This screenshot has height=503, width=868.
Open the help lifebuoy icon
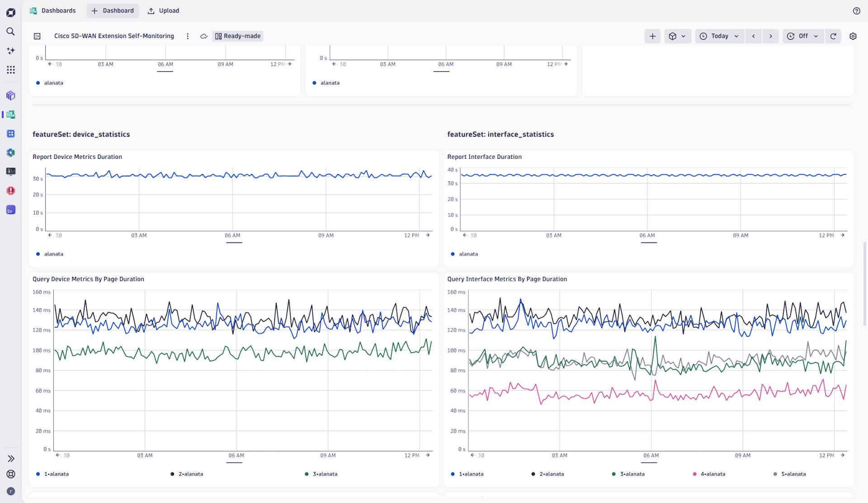pyautogui.click(x=857, y=10)
